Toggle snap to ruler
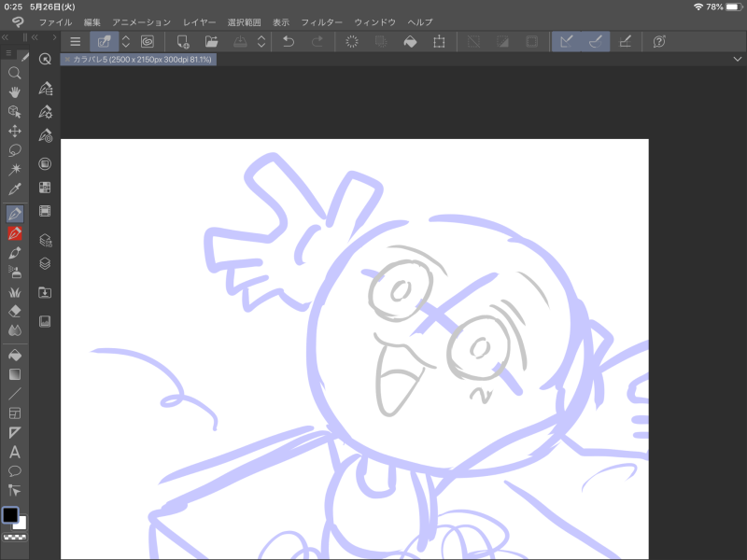Viewport: 747px width, 560px height. 567,42
